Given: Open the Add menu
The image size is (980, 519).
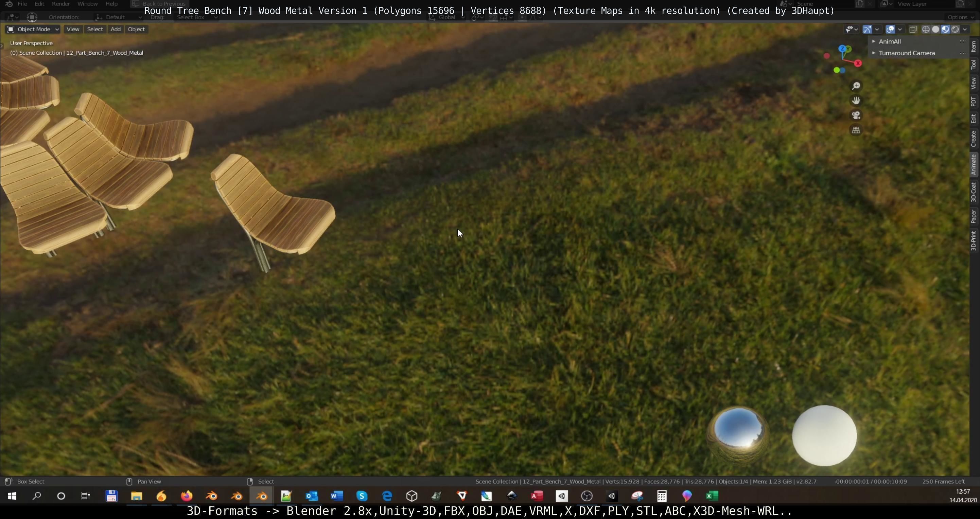Looking at the screenshot, I should pyautogui.click(x=115, y=29).
